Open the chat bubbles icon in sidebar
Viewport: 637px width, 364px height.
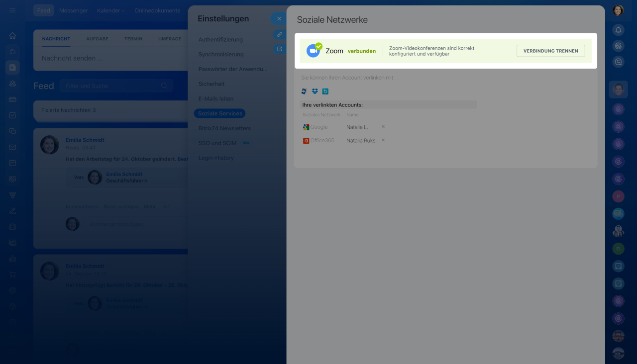[x=12, y=131]
